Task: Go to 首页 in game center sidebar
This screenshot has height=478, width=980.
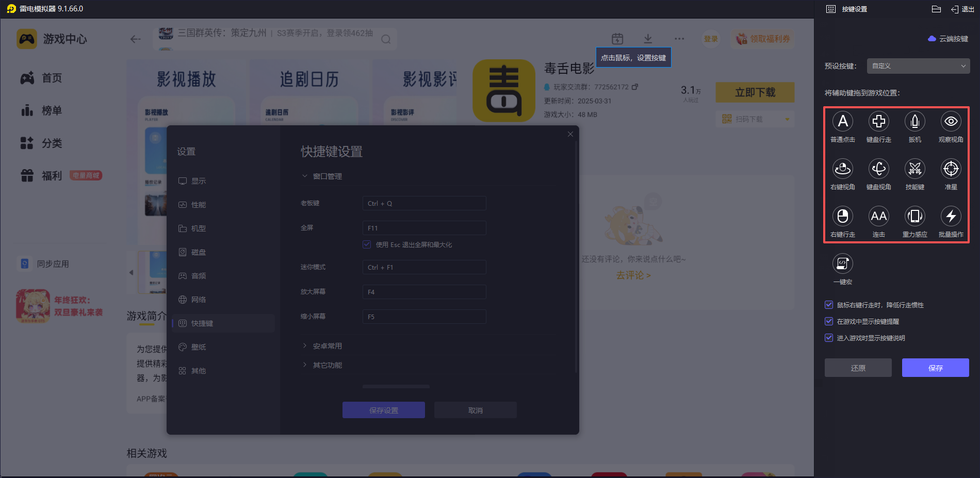Action: click(41, 78)
